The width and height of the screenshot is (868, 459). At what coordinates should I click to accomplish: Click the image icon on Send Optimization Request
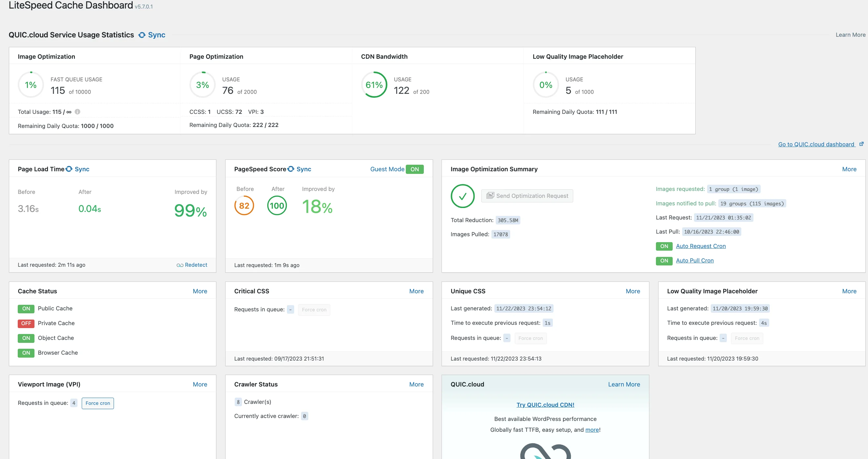490,196
